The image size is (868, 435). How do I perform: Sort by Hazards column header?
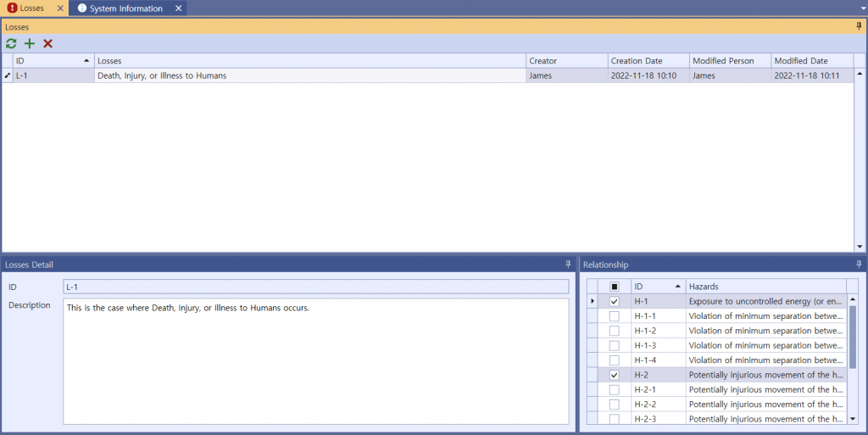[766, 287]
